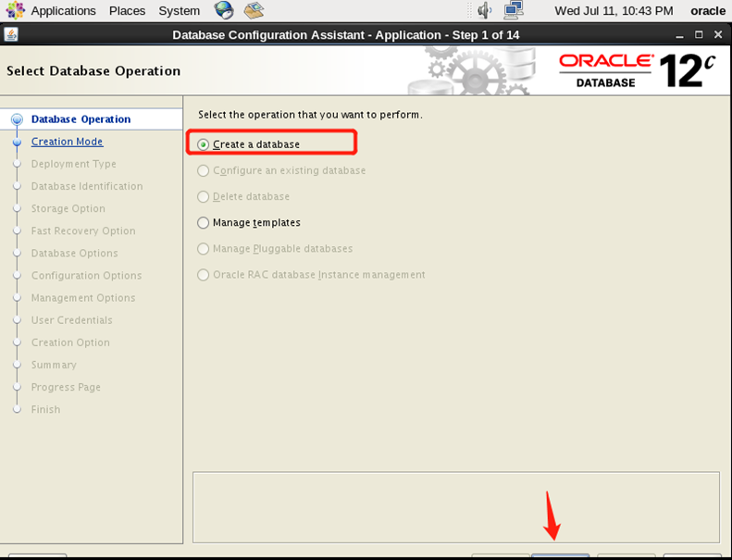This screenshot has width=732, height=560.
Task: Minimize the Database Configuration Assistant window
Action: [x=679, y=35]
